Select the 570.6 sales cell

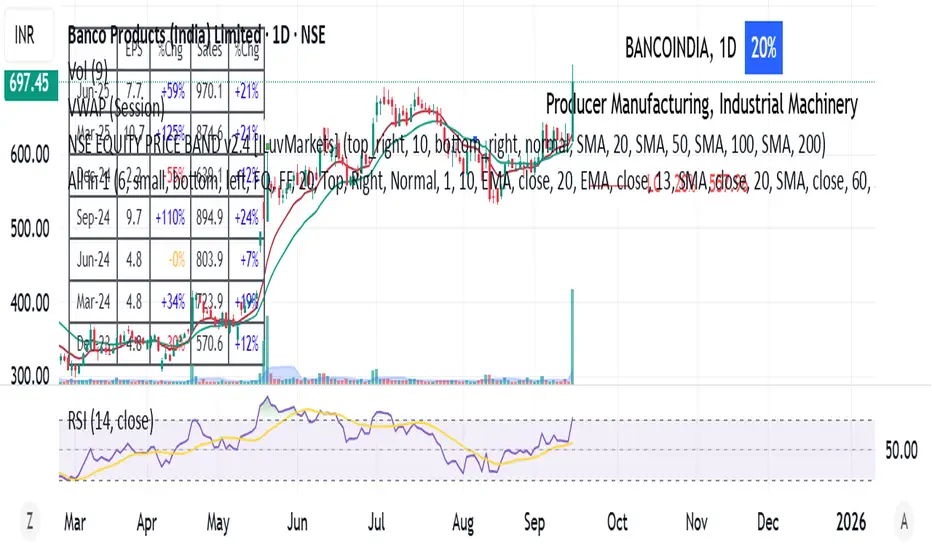(x=209, y=344)
